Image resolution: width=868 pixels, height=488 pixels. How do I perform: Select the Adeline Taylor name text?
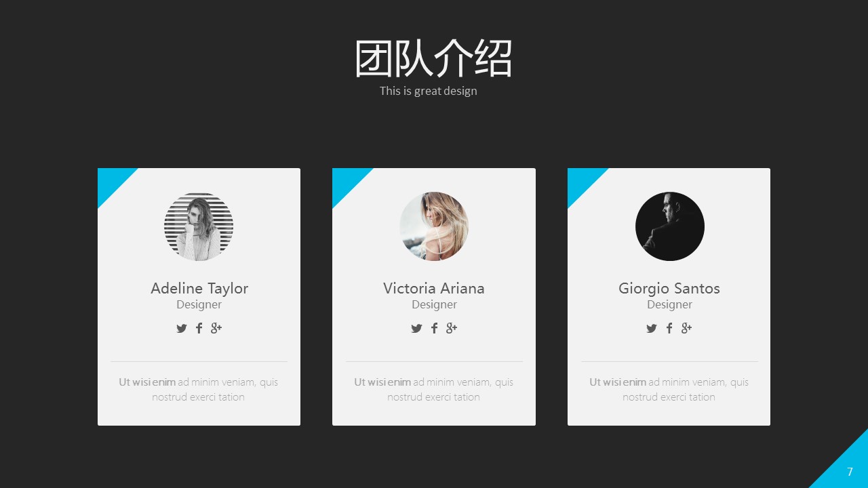point(199,288)
